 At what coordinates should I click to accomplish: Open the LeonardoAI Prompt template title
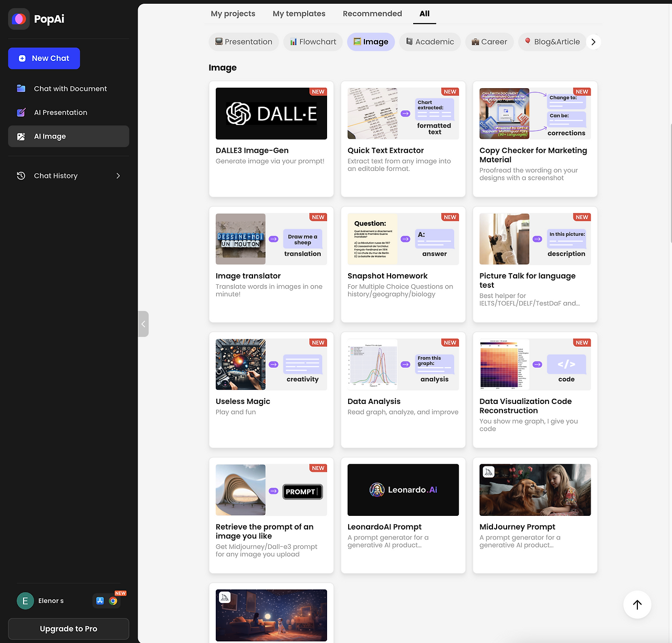pyautogui.click(x=384, y=527)
